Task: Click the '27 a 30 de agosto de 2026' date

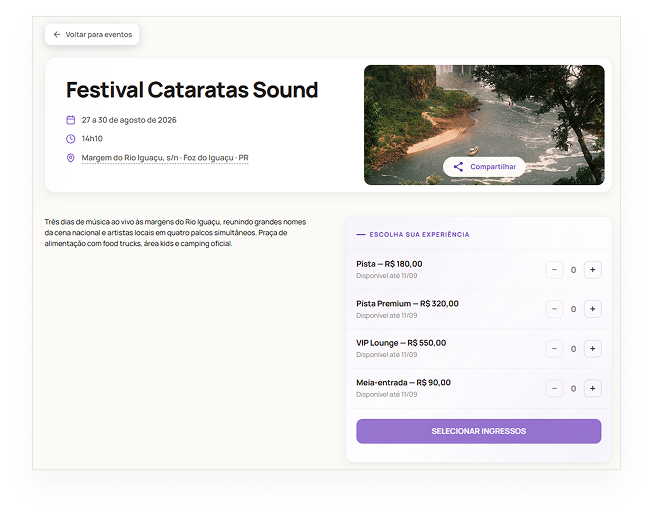Action: 129,120
